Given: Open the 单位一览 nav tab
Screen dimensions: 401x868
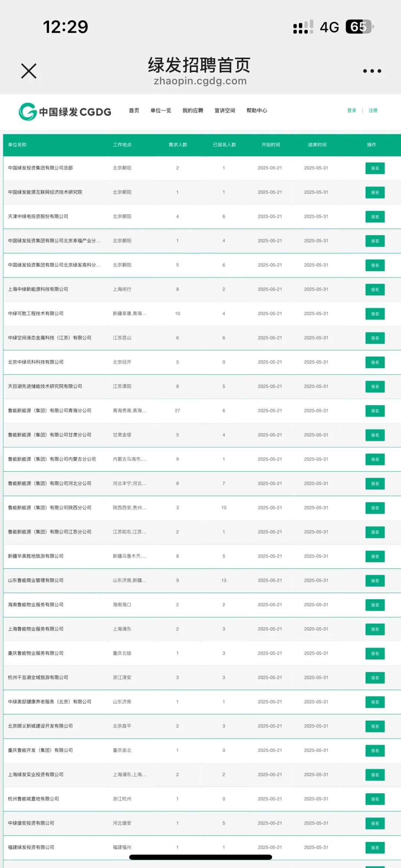Looking at the screenshot, I should [161, 111].
